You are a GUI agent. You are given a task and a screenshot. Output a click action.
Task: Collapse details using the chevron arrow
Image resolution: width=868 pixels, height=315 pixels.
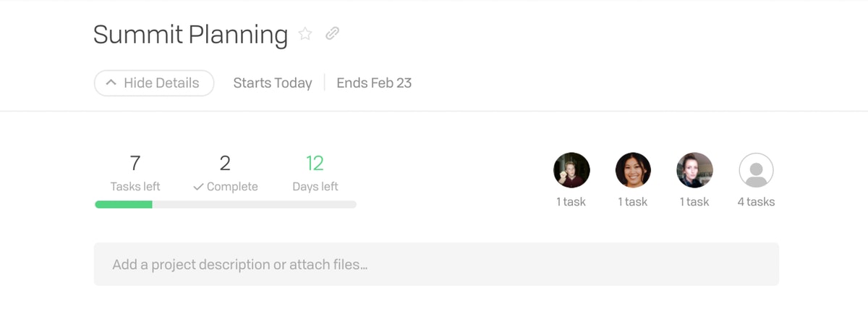(111, 83)
